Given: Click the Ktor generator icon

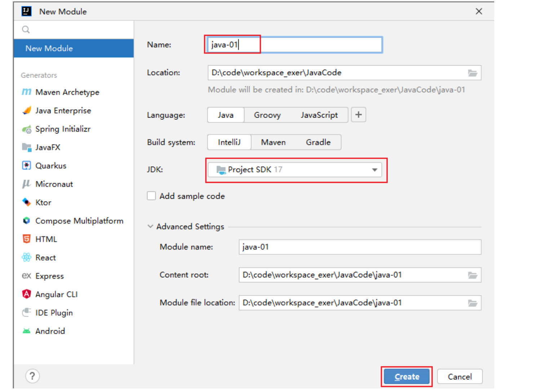Looking at the screenshot, I should coord(26,202).
